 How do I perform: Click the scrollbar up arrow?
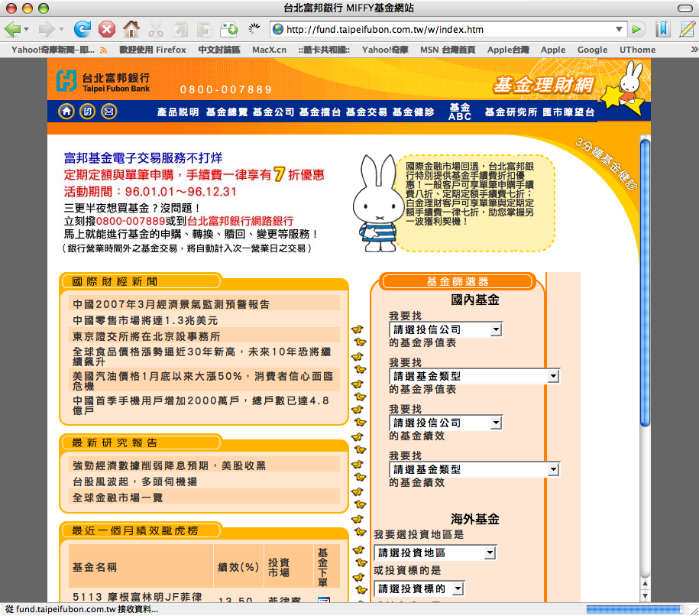[645, 583]
